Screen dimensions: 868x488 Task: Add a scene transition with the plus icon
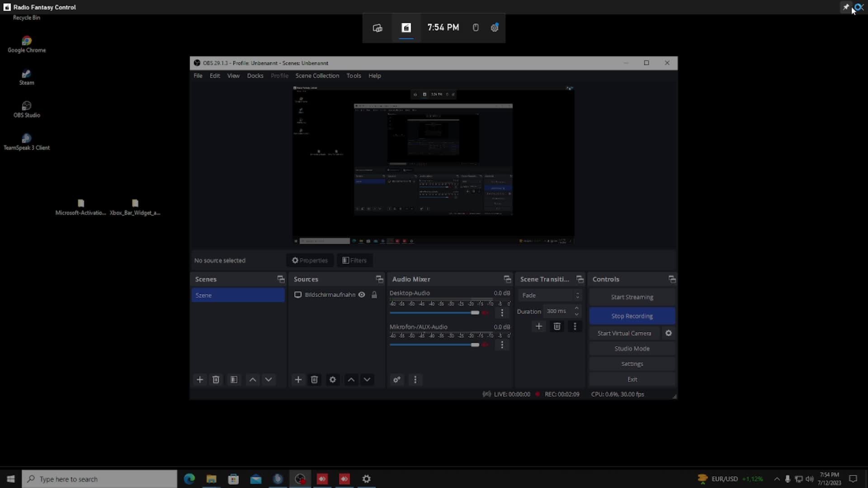539,326
